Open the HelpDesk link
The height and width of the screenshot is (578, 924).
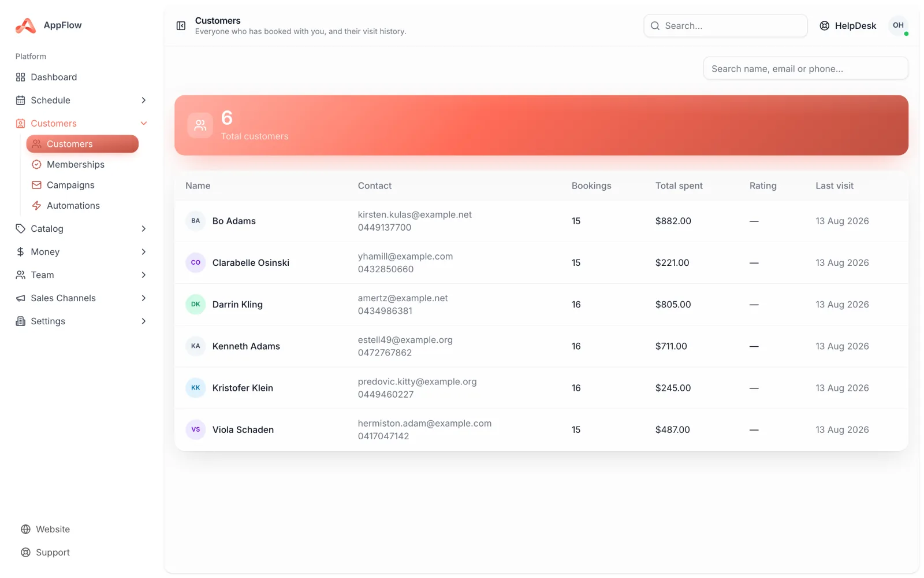pyautogui.click(x=848, y=25)
